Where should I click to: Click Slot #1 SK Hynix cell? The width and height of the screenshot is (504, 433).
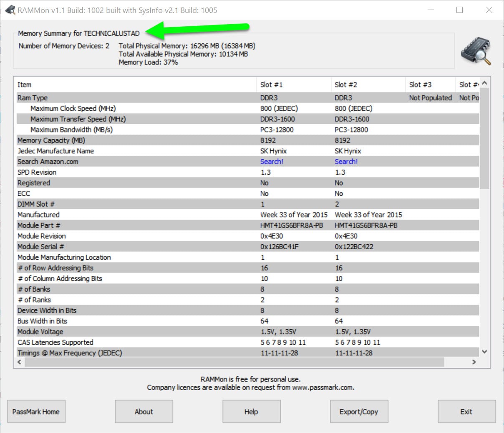[274, 151]
